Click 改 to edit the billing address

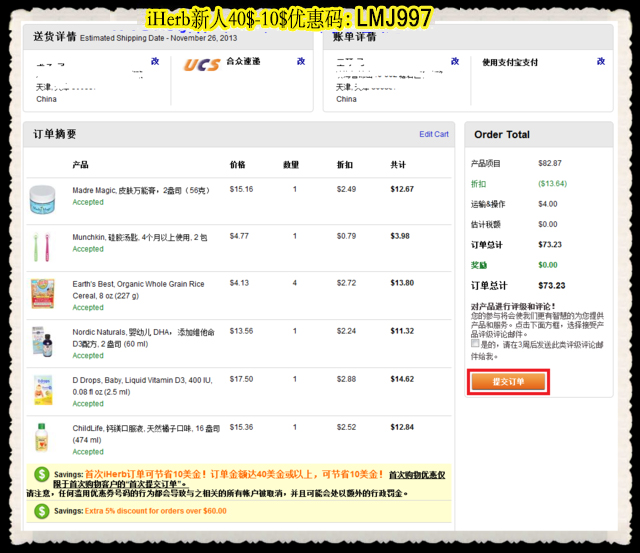point(454,62)
